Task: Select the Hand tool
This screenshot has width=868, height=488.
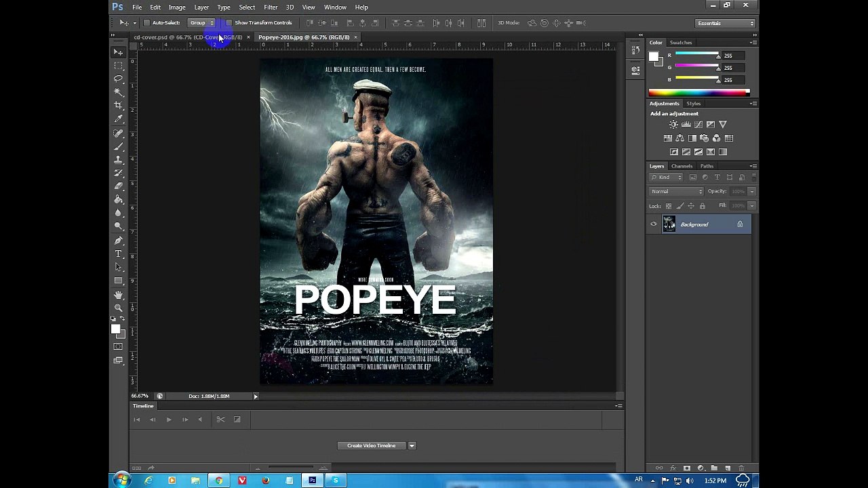Action: (119, 295)
